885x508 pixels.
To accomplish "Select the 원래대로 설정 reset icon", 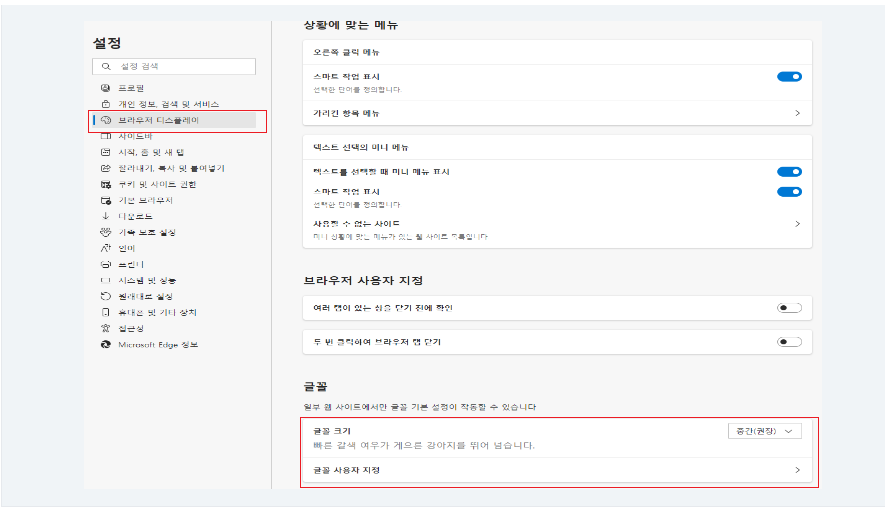I will [105, 297].
